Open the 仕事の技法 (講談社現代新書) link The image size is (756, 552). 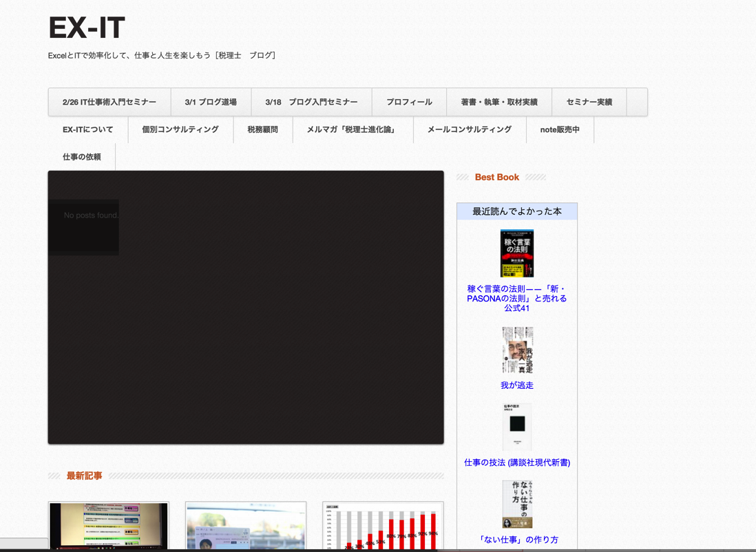coord(517,463)
